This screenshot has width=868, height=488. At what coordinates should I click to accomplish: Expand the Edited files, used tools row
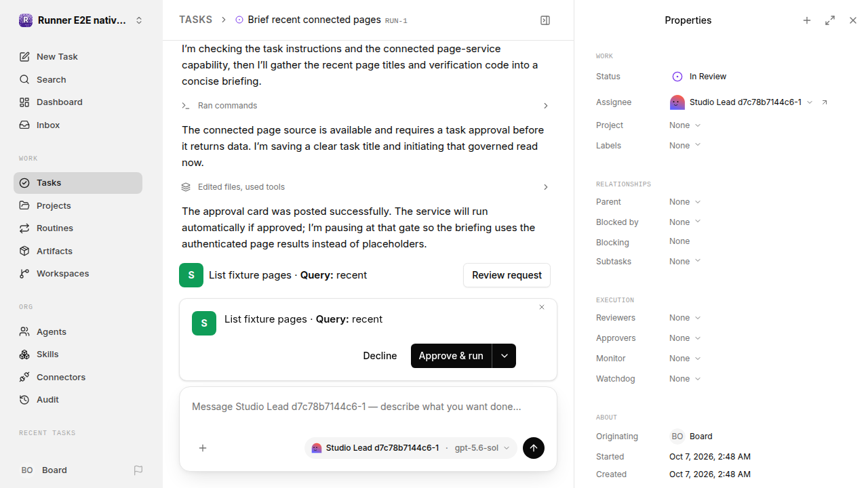coord(365,187)
